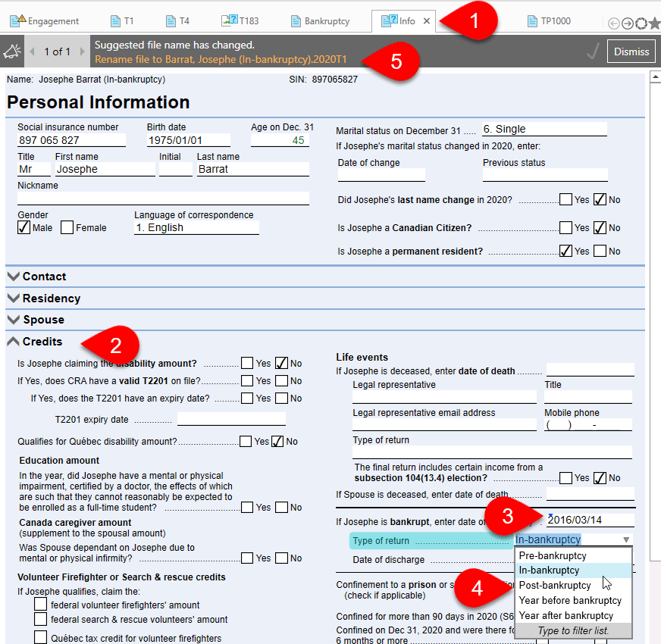Go to next message arrow
The width and height of the screenshot is (661, 644).
point(83,52)
